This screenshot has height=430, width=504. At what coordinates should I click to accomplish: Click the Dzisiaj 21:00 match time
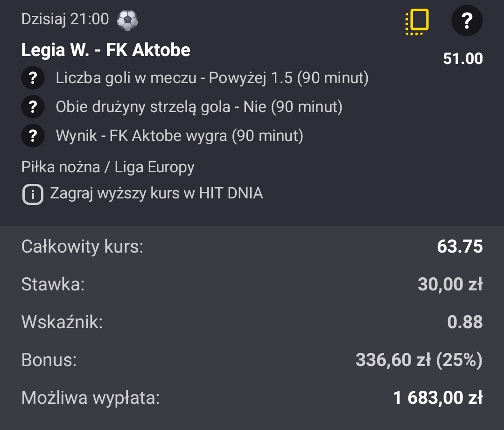click(65, 19)
